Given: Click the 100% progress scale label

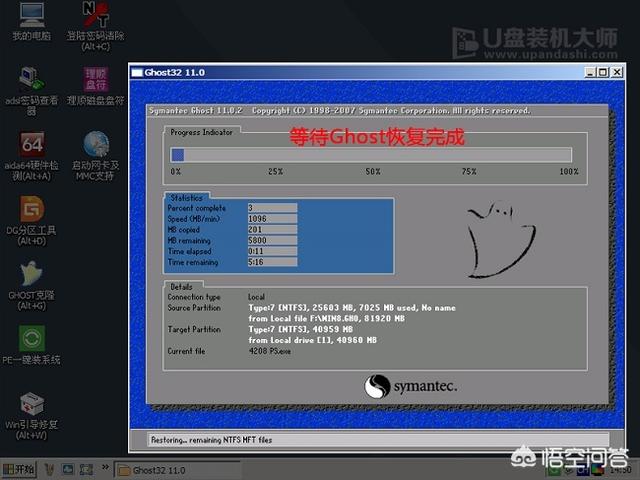Looking at the screenshot, I should coord(569,172).
